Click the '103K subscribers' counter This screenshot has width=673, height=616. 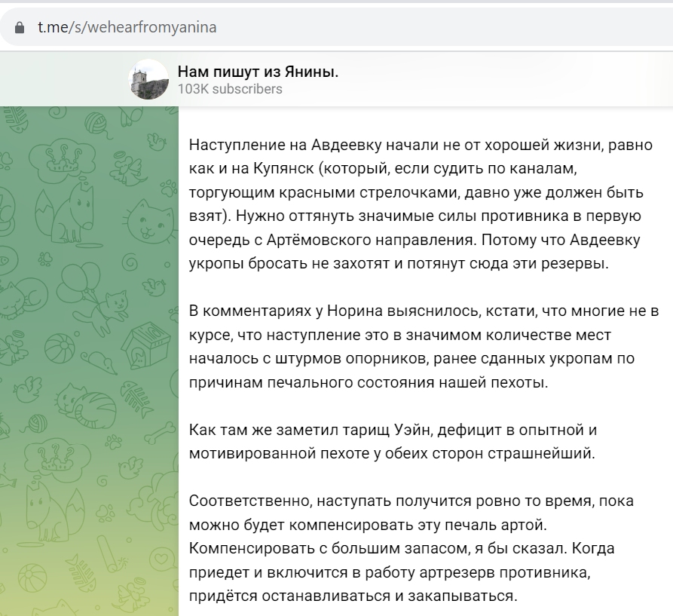click(x=230, y=89)
